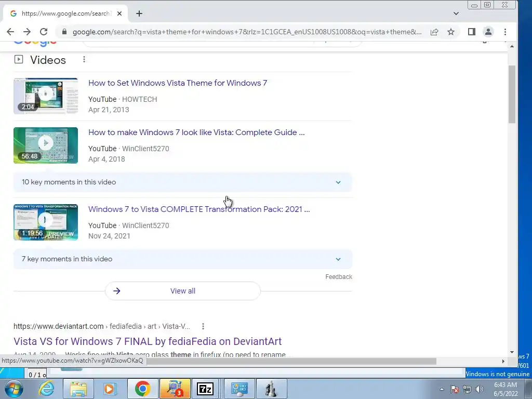This screenshot has height=399, width=532.
Task: Click the vertical scrollbar thumb
Action: coord(512,95)
